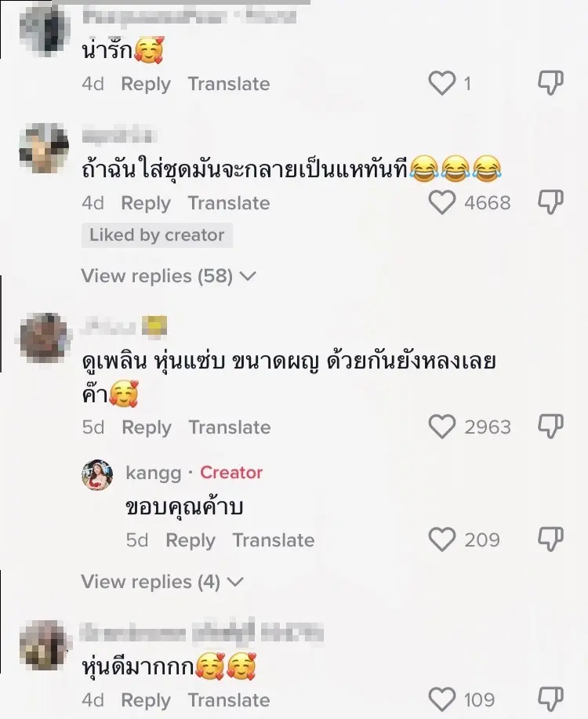Translate the comment with 2963 likes

[x=229, y=427]
